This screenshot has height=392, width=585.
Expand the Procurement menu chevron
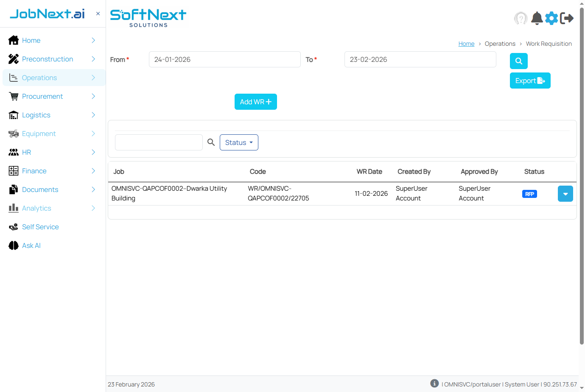click(93, 96)
